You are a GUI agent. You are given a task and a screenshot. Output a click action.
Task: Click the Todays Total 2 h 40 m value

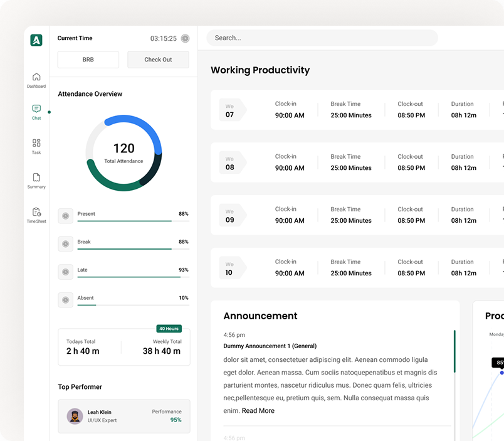point(83,351)
